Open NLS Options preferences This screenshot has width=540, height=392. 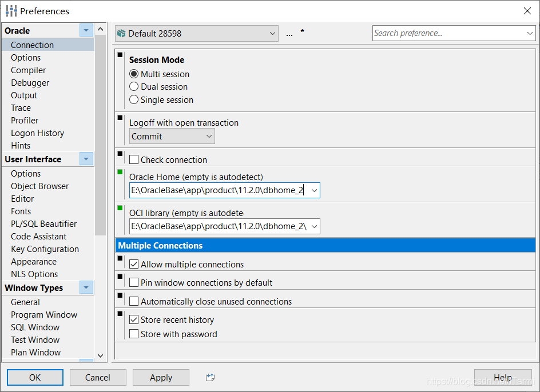(34, 274)
